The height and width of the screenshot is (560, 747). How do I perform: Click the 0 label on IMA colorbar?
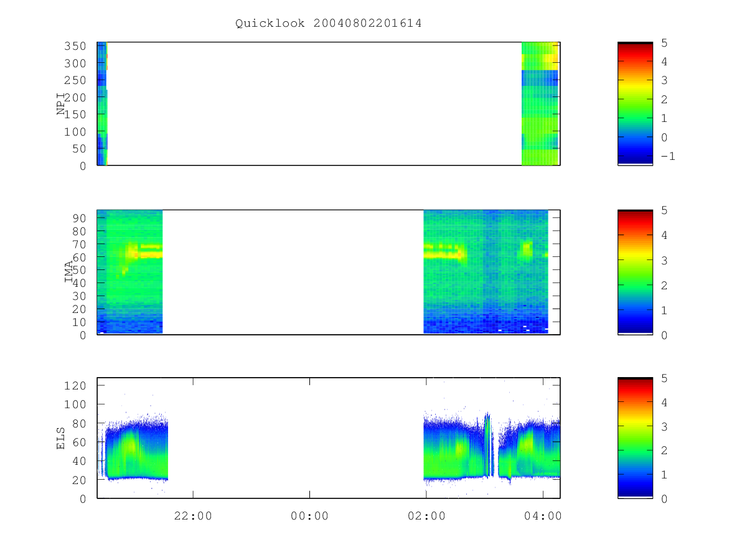coord(664,335)
